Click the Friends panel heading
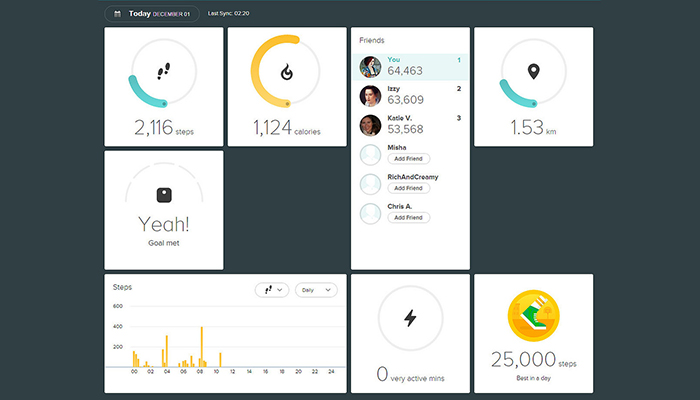The height and width of the screenshot is (400, 700). [x=371, y=40]
